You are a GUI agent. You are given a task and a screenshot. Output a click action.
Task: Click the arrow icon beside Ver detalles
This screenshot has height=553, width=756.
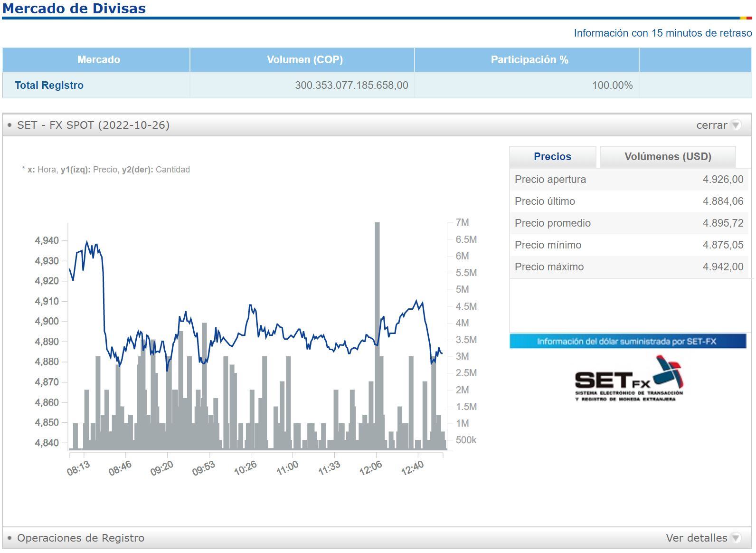[x=736, y=538]
